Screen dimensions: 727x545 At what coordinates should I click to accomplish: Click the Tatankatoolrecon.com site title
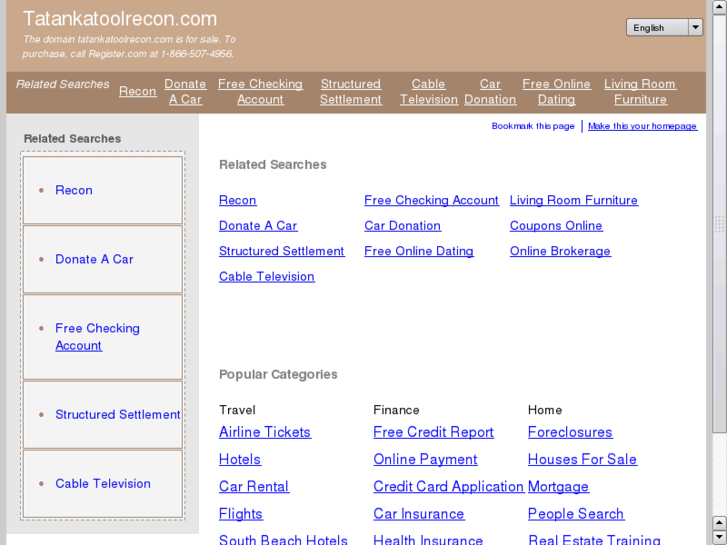(120, 19)
